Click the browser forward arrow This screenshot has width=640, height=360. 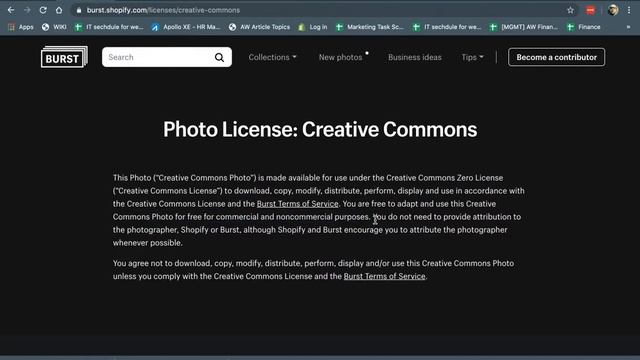click(27, 10)
